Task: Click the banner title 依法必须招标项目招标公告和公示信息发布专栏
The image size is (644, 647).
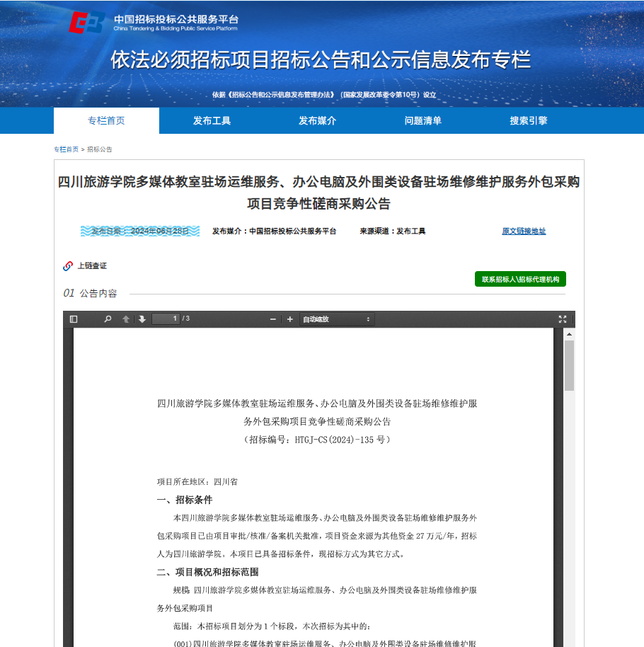Action: 321,59
